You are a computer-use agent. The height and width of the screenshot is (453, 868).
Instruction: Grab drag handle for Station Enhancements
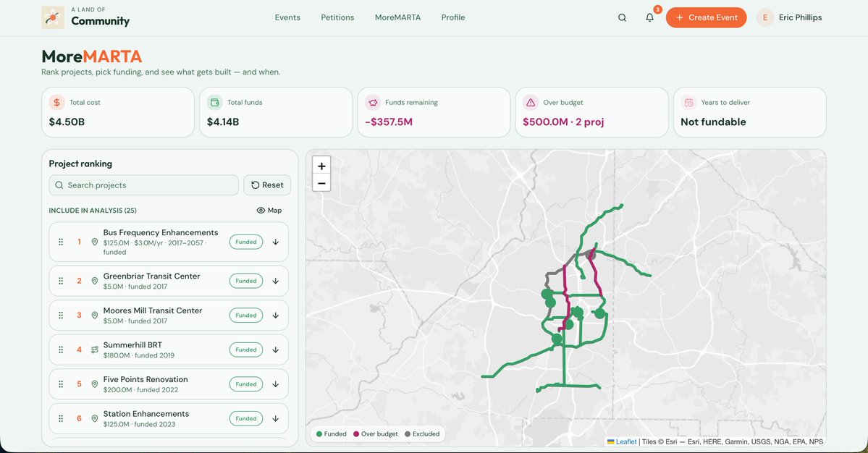[x=61, y=419]
